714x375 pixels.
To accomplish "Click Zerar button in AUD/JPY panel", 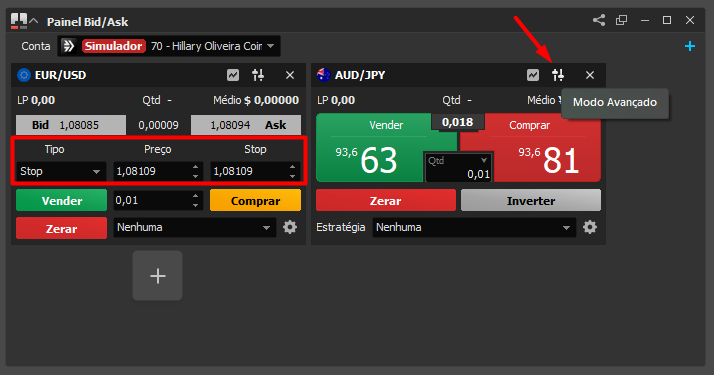I will click(x=386, y=200).
